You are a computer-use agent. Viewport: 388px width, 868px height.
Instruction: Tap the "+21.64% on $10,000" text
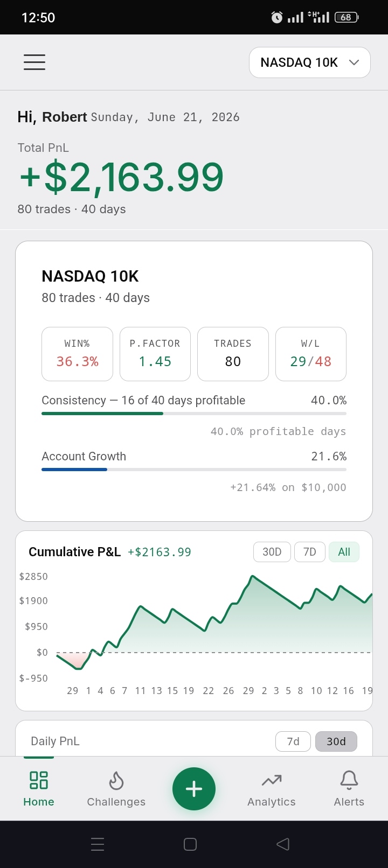coord(288,487)
